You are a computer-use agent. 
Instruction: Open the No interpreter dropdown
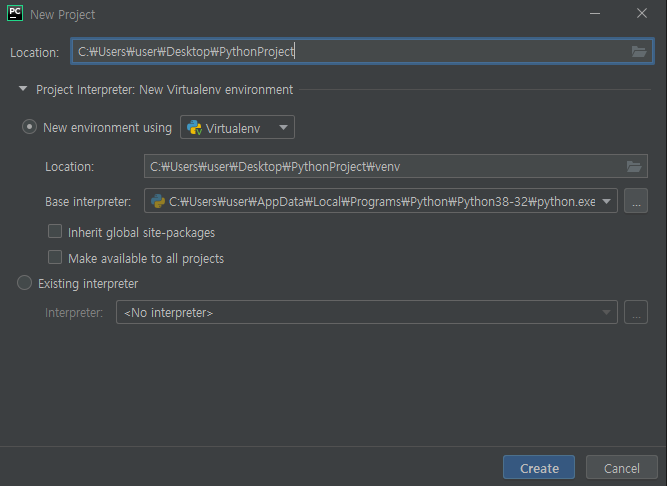(367, 312)
